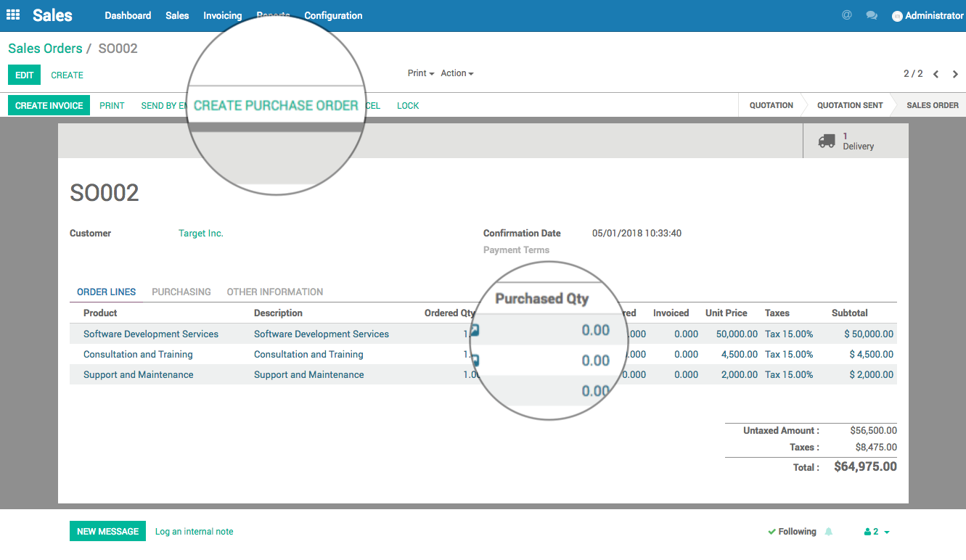Image resolution: width=966 pixels, height=560 pixels.
Task: Click the $ 2,000.00 subtotal cell
Action: coord(872,375)
